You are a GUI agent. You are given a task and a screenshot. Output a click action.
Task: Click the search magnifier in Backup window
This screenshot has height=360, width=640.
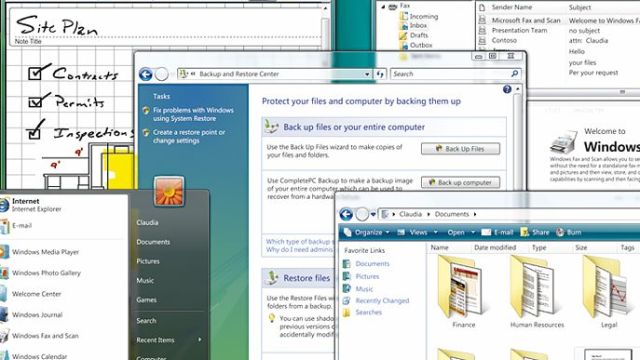pyautogui.click(x=514, y=73)
